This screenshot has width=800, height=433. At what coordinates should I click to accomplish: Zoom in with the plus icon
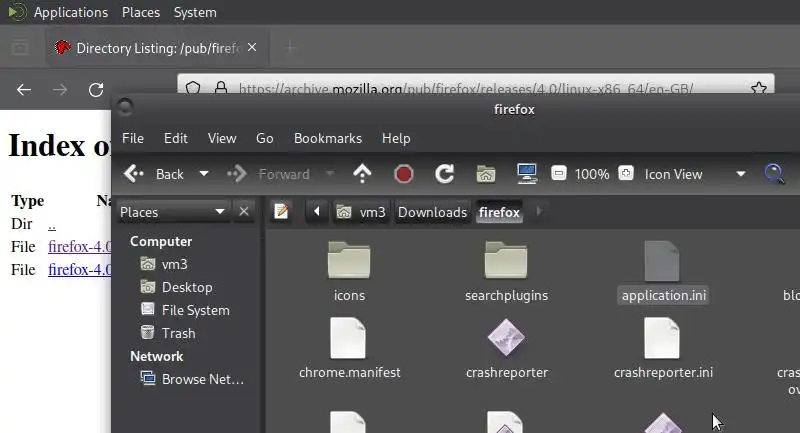tap(626, 174)
